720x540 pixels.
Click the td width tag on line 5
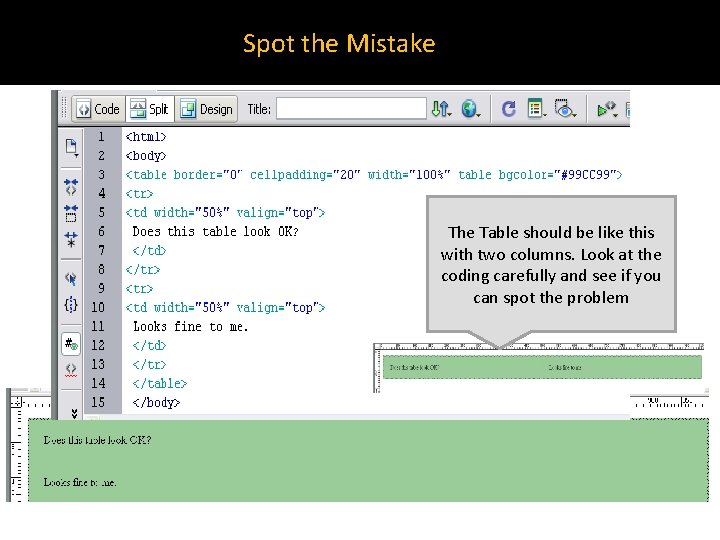coord(225,213)
